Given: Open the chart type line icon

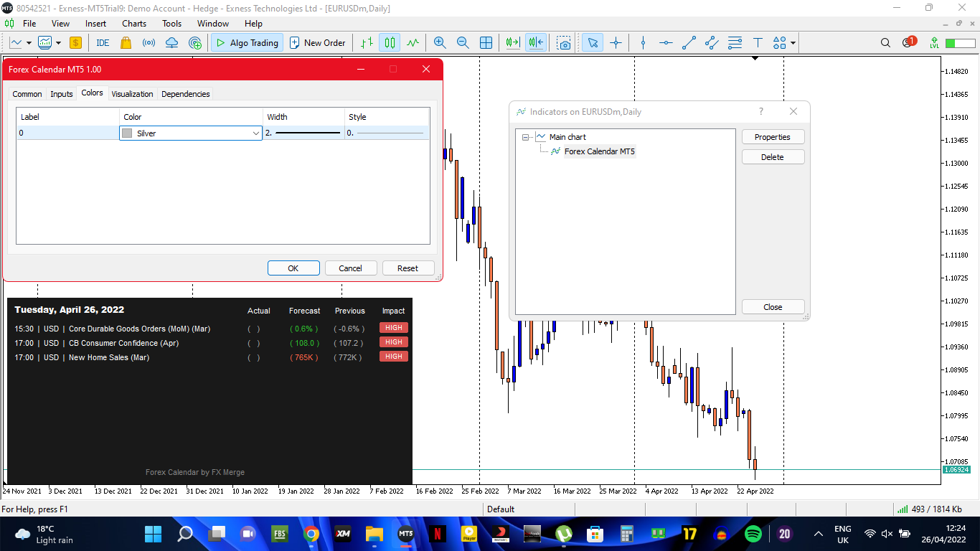Looking at the screenshot, I should pos(15,42).
